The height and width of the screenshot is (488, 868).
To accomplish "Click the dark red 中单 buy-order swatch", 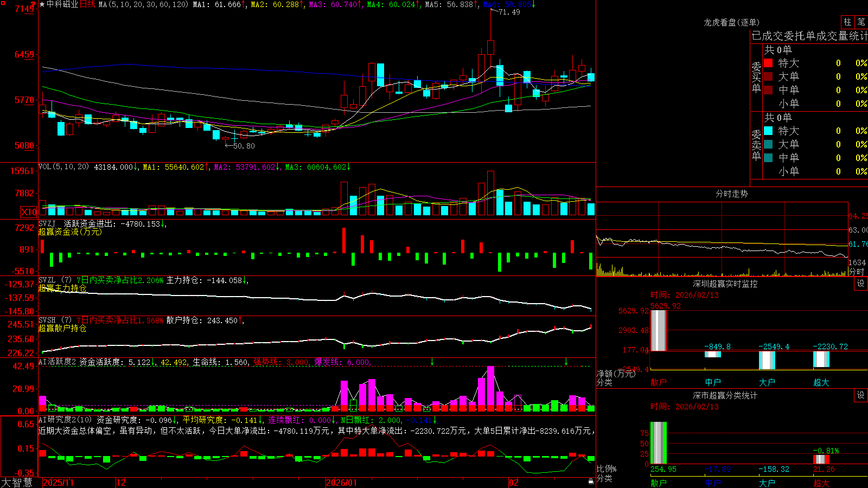I will pyautogui.click(x=768, y=89).
